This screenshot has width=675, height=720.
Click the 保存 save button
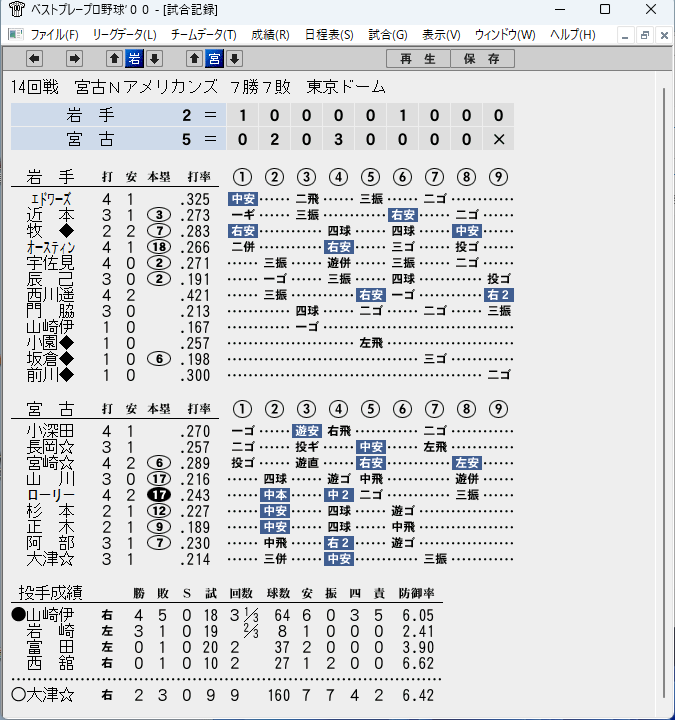[x=482, y=59]
